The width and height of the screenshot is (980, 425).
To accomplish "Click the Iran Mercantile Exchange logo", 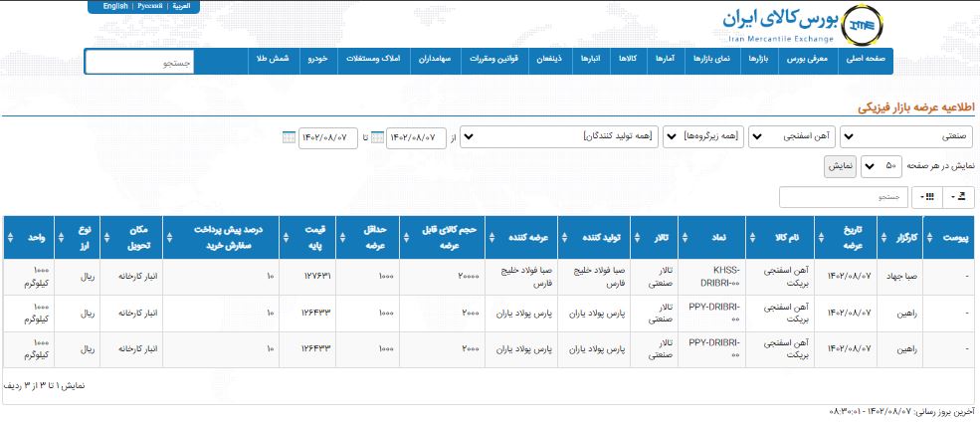I will click(x=803, y=25).
